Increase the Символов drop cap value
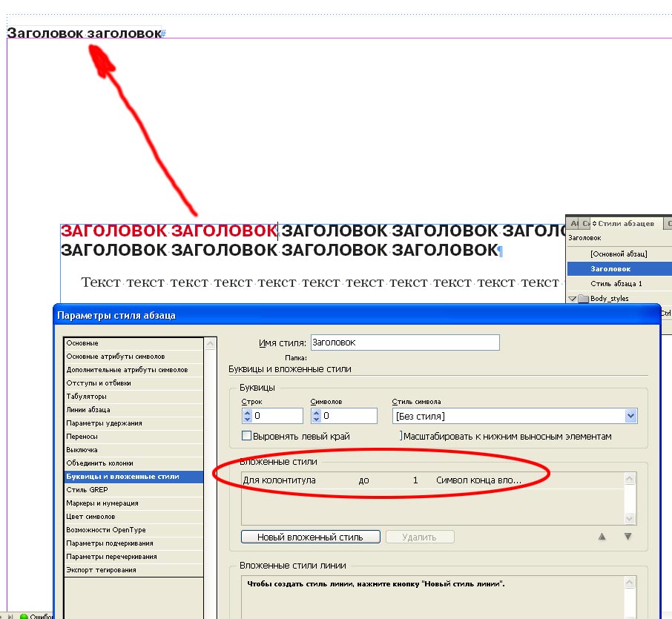The height and width of the screenshot is (619, 672). [316, 412]
